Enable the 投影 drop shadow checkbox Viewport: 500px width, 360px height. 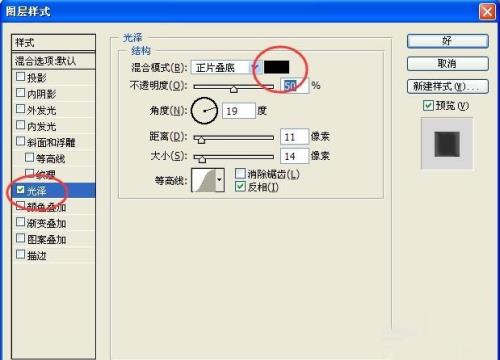coord(20,77)
